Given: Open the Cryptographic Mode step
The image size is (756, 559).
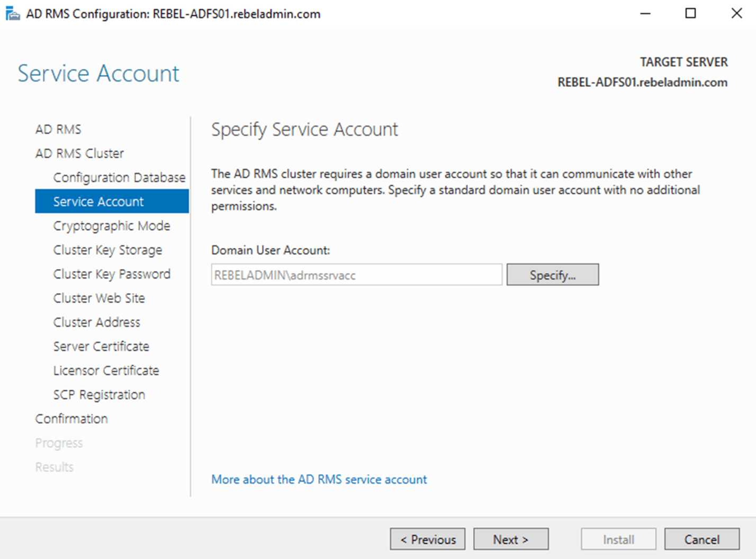Looking at the screenshot, I should click(x=111, y=226).
